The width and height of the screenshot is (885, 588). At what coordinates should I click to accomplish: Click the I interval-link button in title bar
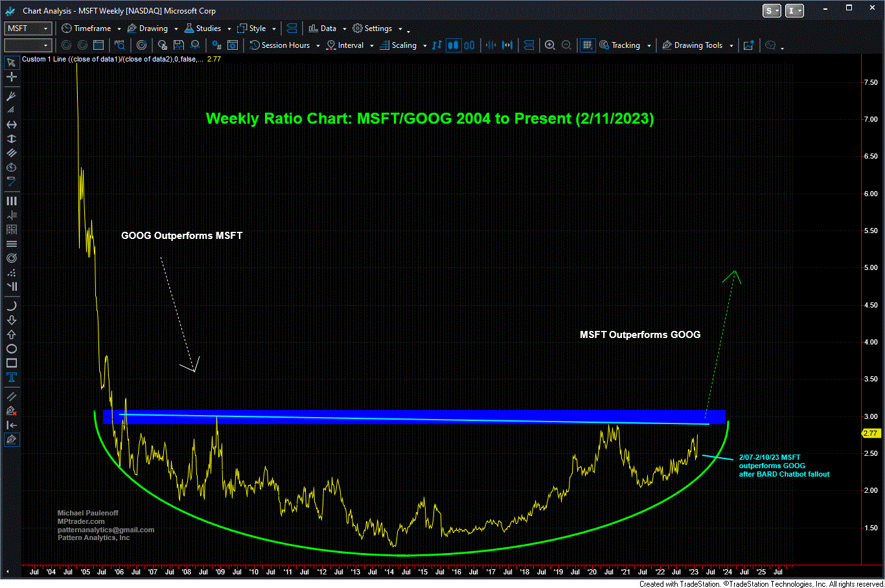(794, 10)
